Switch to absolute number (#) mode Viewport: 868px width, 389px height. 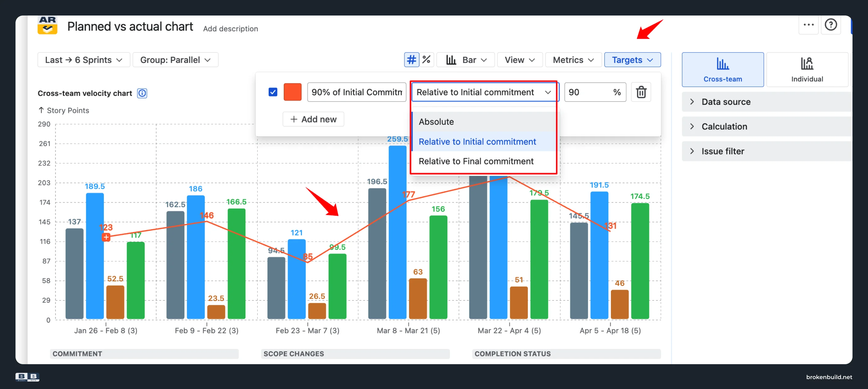[x=412, y=60]
